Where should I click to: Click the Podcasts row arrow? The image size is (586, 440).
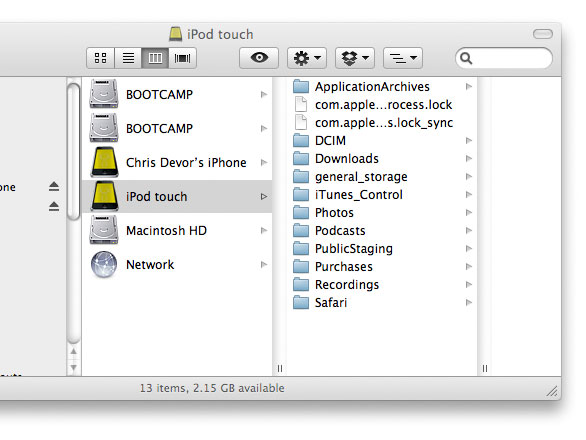(x=469, y=230)
